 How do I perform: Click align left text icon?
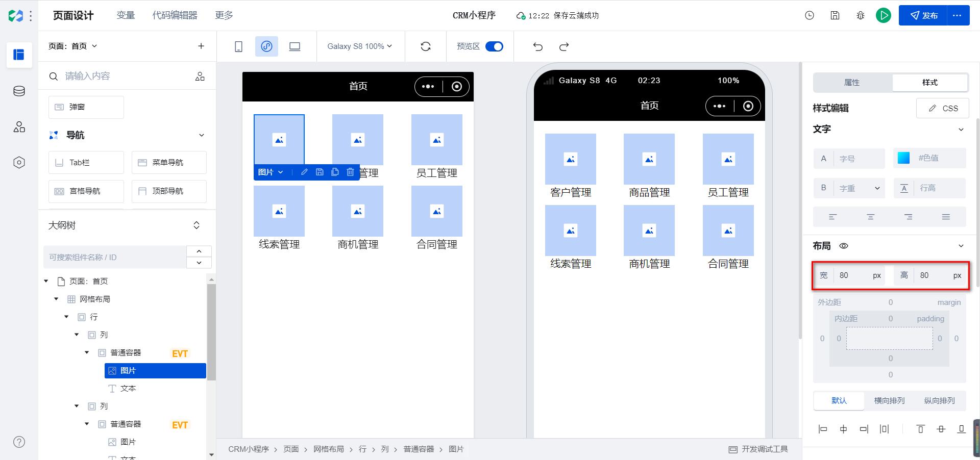tap(832, 217)
